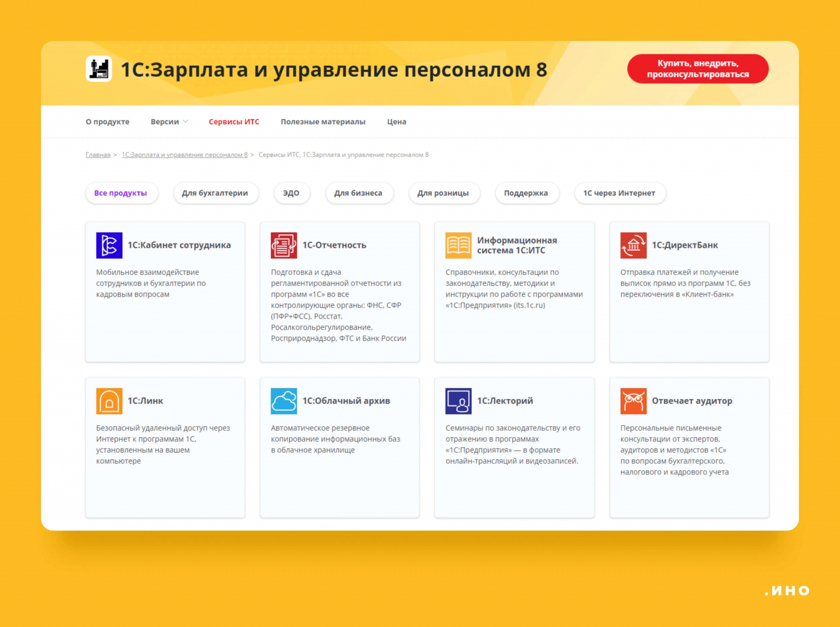
Task: Select the 1С-Отчетность red document icon
Action: coord(284,245)
